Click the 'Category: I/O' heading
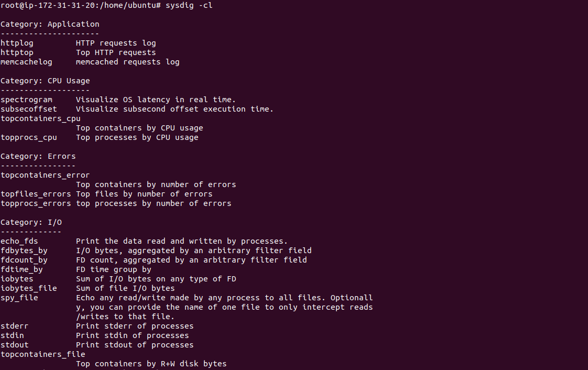The width and height of the screenshot is (588, 370). [31, 223]
